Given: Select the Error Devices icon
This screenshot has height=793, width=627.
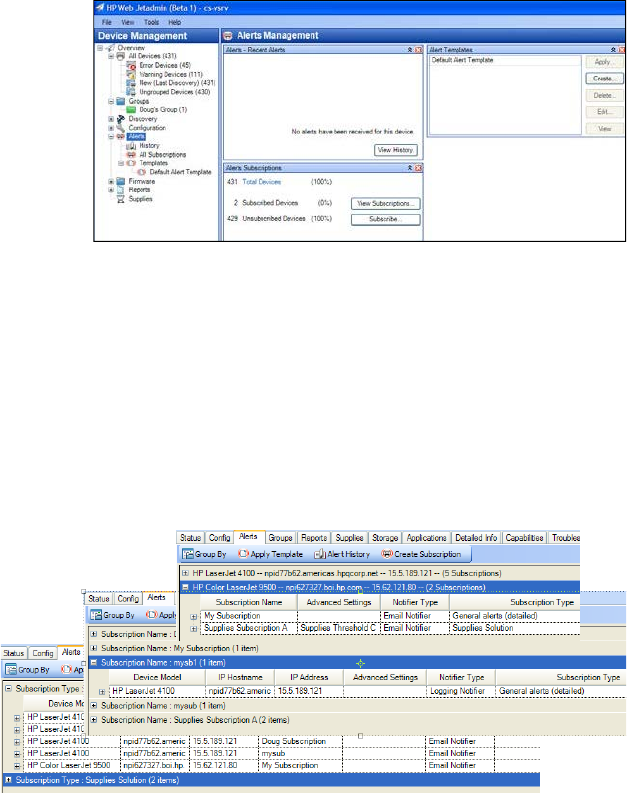Looking at the screenshot, I should click(x=131, y=65).
